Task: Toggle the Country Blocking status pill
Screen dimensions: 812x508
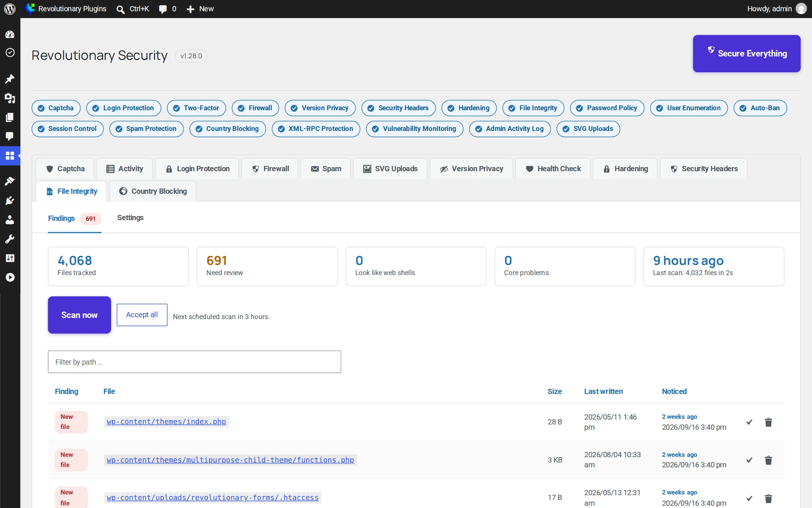Action: pos(227,129)
